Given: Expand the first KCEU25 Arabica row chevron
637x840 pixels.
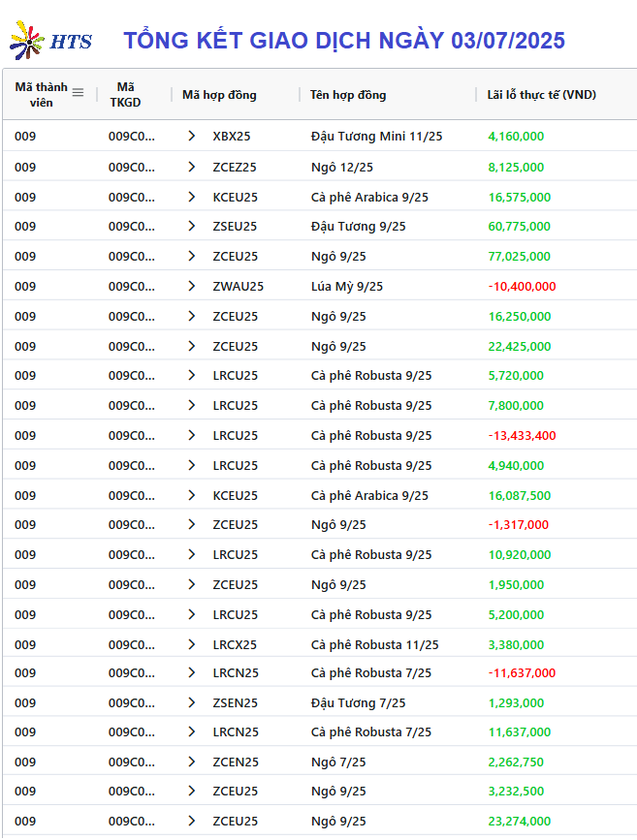Looking at the screenshot, I should point(191,197).
